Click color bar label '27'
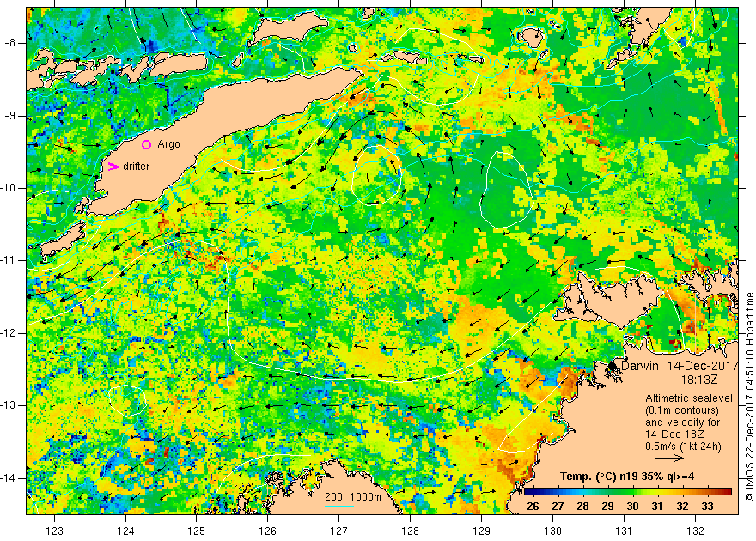Screen dimensions: 756x541 pos(558,507)
